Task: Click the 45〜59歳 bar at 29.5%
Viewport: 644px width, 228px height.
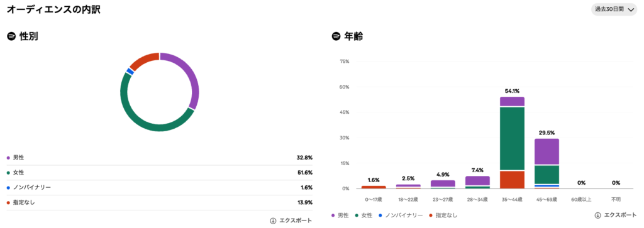Action: 547,163
